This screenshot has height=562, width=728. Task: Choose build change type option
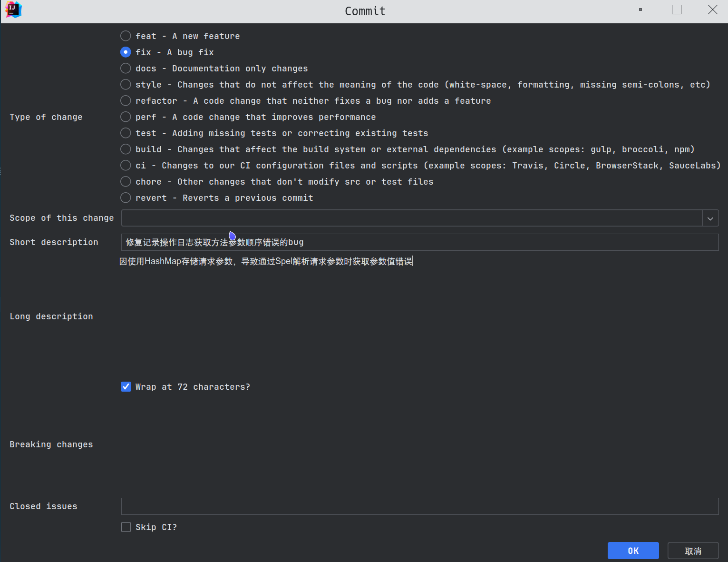(x=126, y=149)
